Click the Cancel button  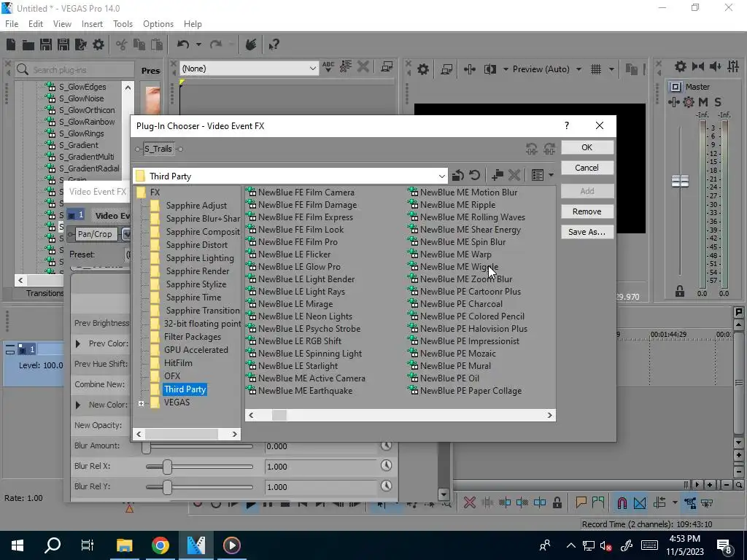pos(587,168)
